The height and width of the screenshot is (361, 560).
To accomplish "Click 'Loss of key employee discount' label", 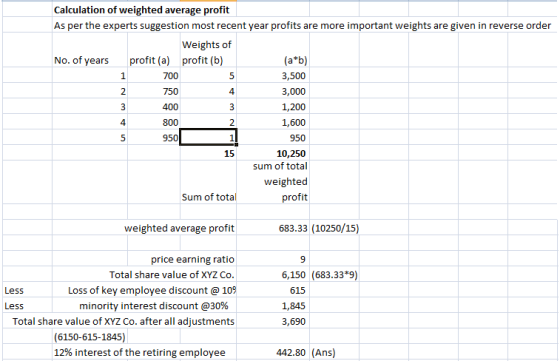I will tap(152, 290).
